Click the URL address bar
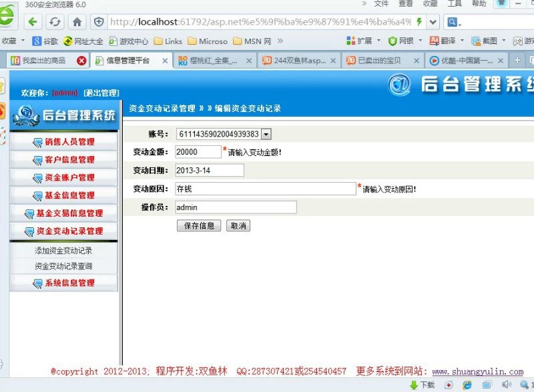 pyautogui.click(x=260, y=22)
